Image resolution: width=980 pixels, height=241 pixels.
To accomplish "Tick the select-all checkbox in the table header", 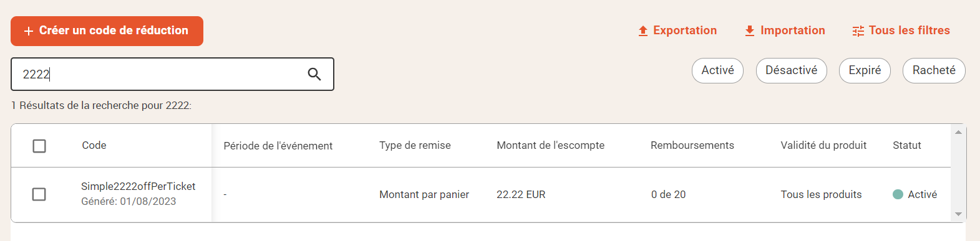I will 39,146.
